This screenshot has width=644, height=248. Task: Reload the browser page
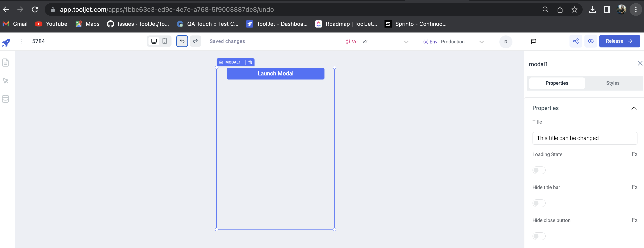[x=35, y=9]
